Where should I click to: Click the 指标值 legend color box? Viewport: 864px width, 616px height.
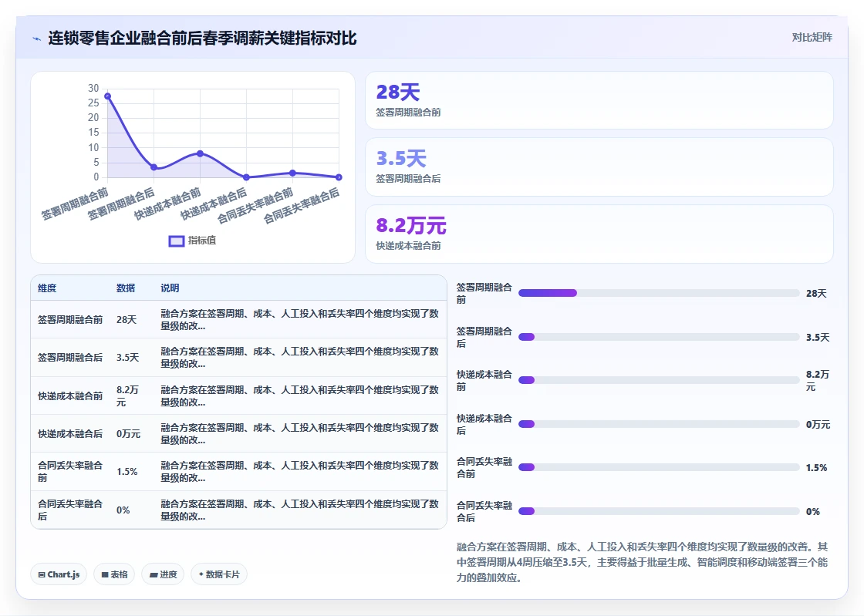click(177, 241)
